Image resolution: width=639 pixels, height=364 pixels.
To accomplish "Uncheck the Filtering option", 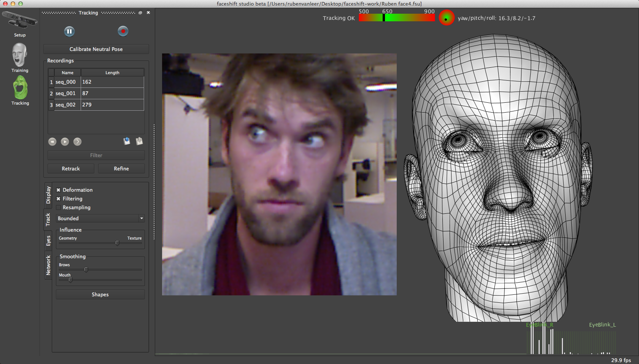I will pos(58,199).
